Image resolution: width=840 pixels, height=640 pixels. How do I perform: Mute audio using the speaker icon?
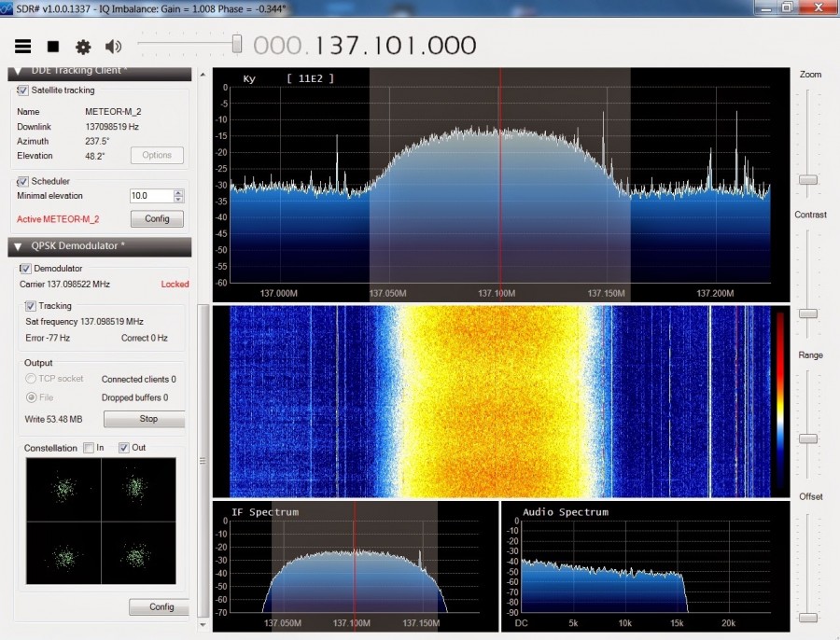pos(113,46)
